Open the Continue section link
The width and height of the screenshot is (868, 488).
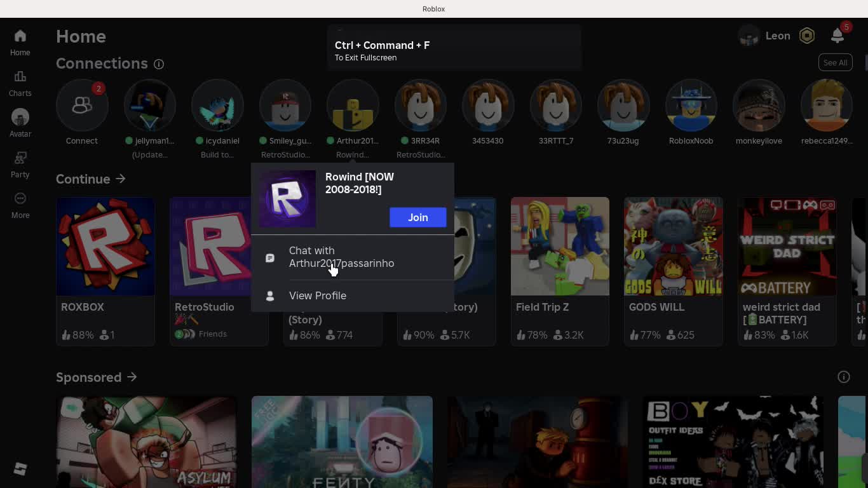91,179
